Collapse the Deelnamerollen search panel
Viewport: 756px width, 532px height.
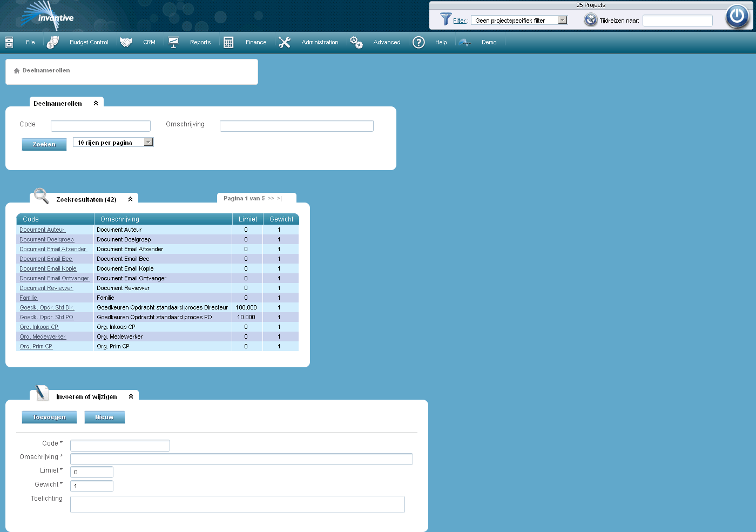tap(96, 103)
